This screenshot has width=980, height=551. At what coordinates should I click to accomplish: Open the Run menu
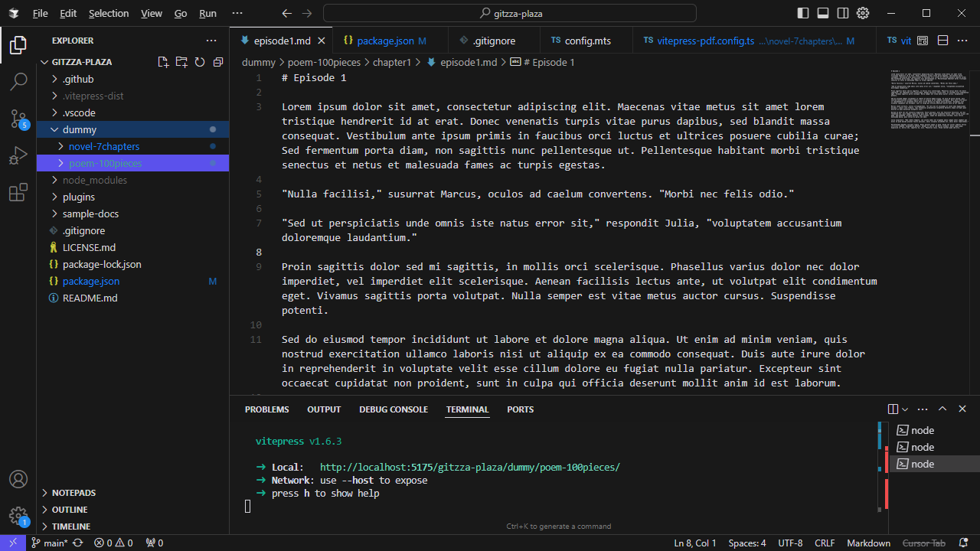pos(207,13)
